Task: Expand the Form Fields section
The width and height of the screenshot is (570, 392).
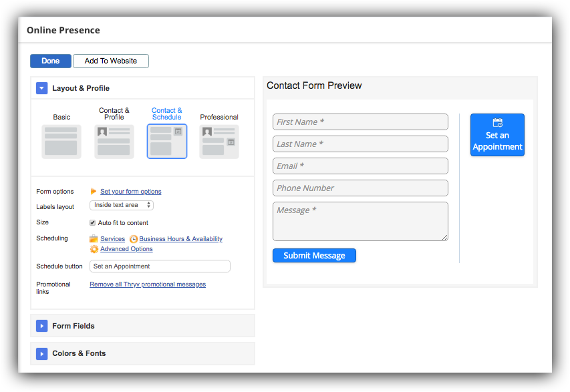Action: (41, 325)
